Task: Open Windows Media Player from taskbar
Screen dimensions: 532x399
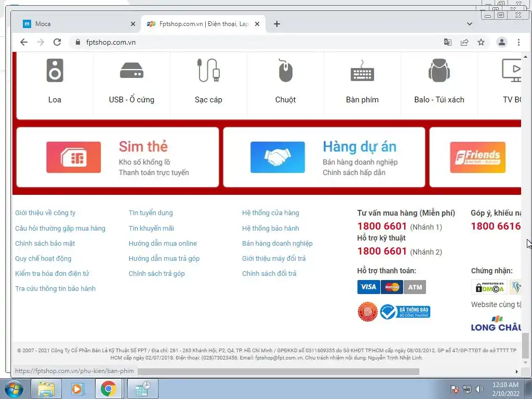Action: [x=77, y=389]
